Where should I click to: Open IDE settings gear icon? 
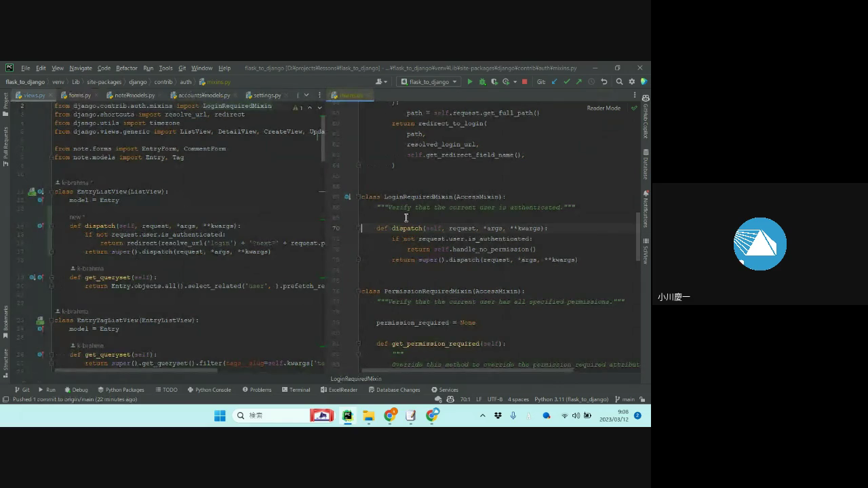click(x=632, y=82)
